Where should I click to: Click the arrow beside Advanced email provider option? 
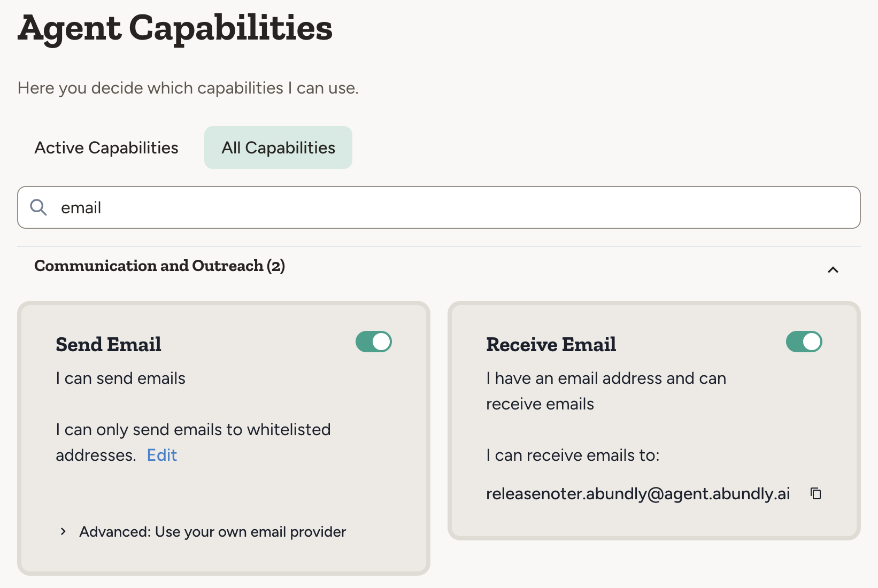63,531
